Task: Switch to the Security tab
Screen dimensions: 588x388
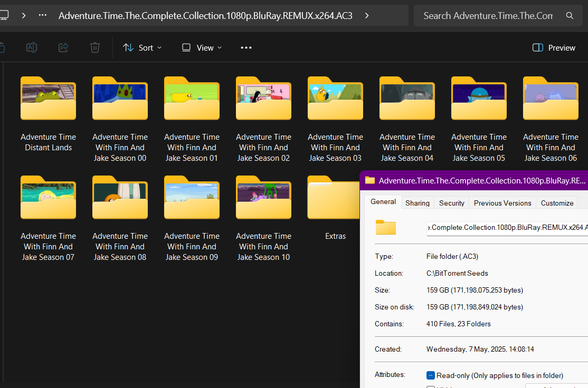Action: 451,203
